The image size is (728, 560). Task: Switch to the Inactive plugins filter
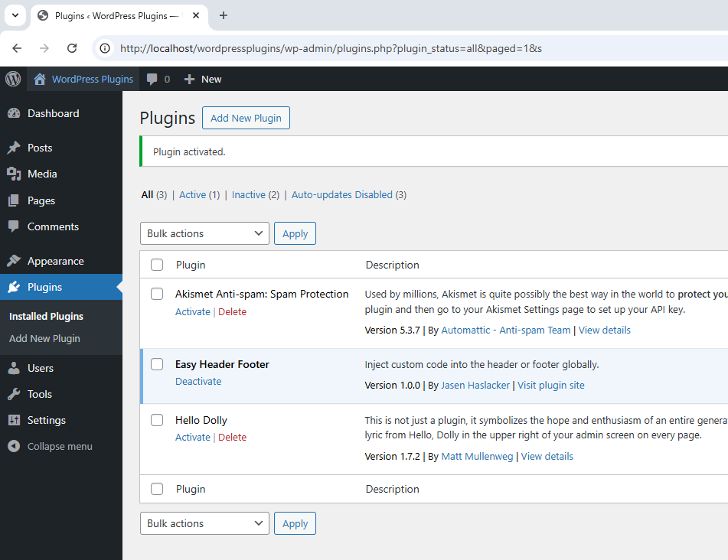tap(250, 194)
